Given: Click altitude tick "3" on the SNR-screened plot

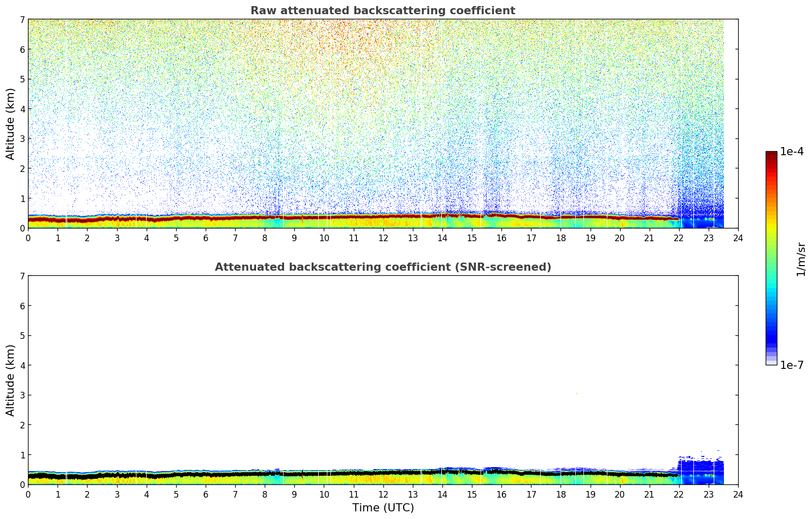Looking at the screenshot, I should [x=22, y=395].
